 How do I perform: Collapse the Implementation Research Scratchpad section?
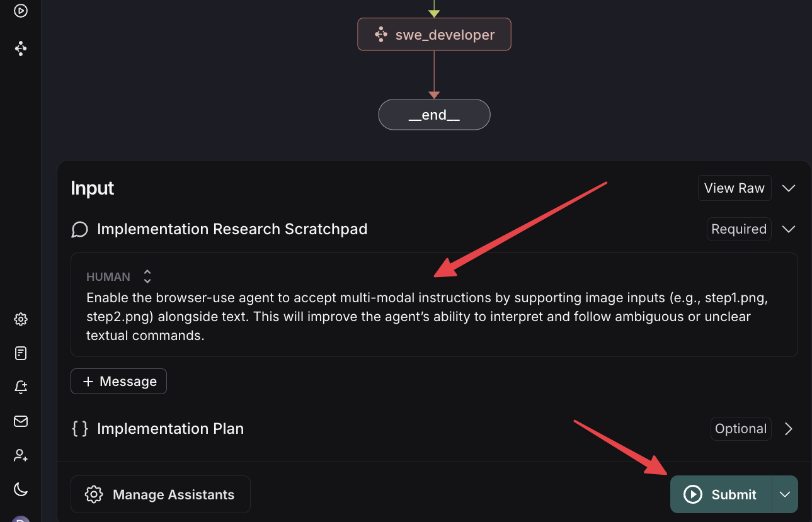click(789, 229)
